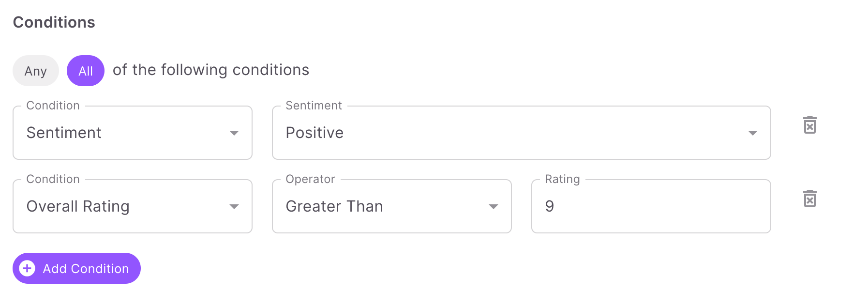The width and height of the screenshot is (868, 307).
Task: Focus the Rating input with value 9
Action: click(x=651, y=206)
